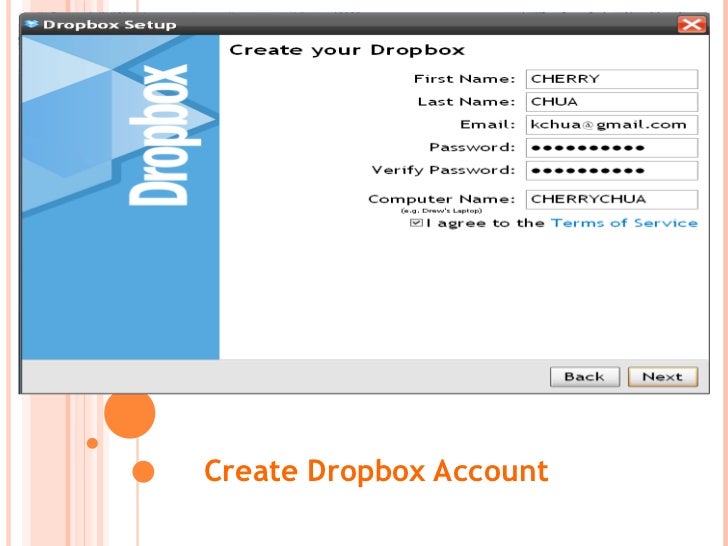Click the "(e.g. Drew's Laptop)" hint text
The image size is (728, 546).
[x=442, y=211]
